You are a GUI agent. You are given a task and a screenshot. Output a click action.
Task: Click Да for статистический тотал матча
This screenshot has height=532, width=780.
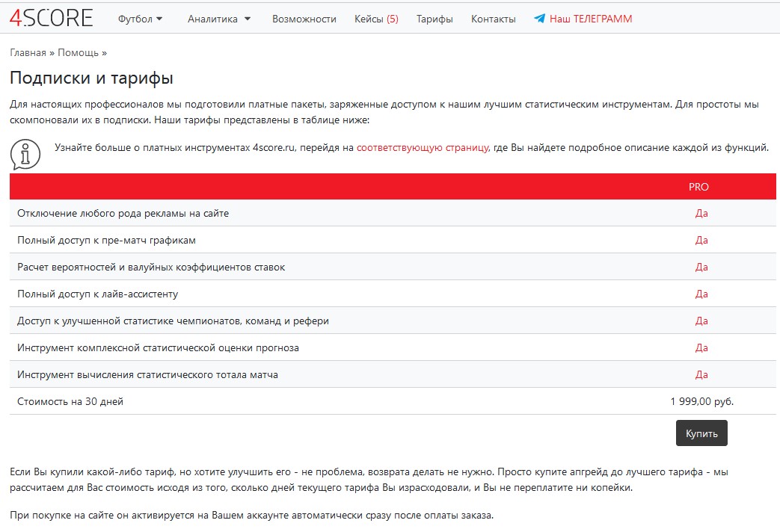point(701,374)
